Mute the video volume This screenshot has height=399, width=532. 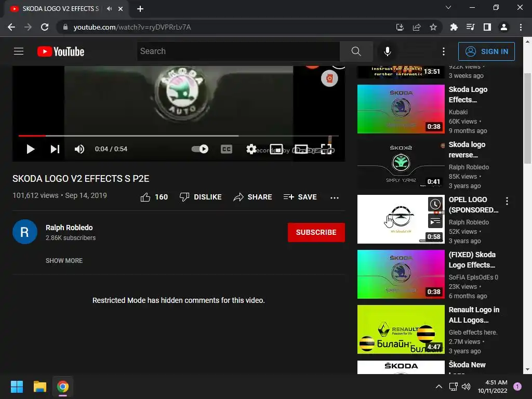coord(79,149)
